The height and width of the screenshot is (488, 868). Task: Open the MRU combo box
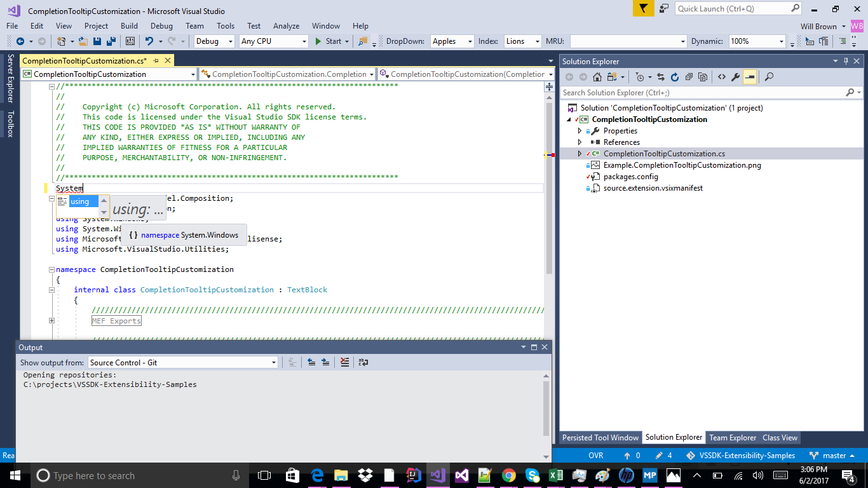pos(628,41)
